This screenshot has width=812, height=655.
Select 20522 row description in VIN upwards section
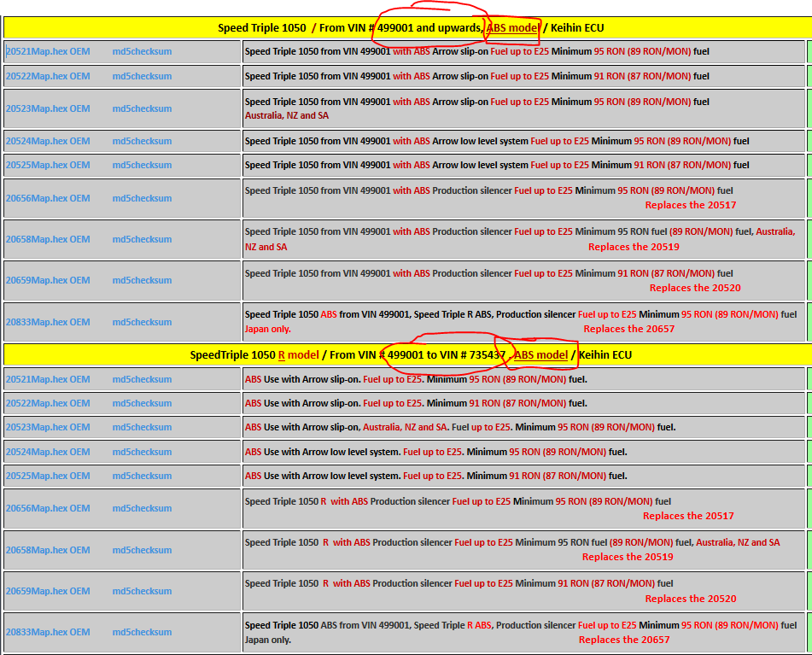(477, 76)
